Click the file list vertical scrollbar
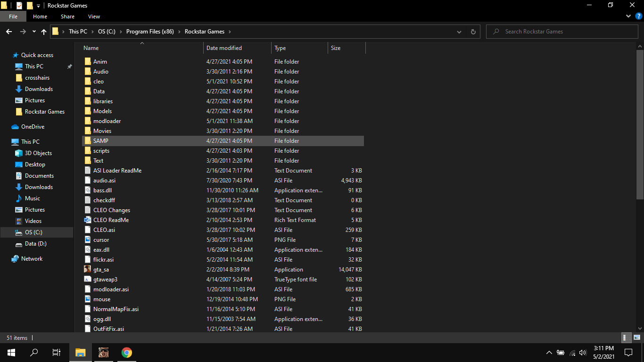Screen dimensions: 644x362 pyautogui.click(x=640, y=124)
